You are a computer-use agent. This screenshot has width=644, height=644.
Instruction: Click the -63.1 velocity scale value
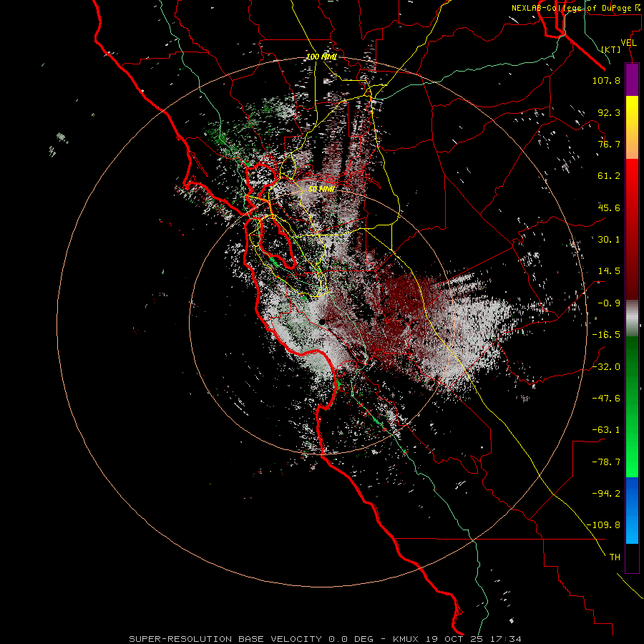(606, 430)
